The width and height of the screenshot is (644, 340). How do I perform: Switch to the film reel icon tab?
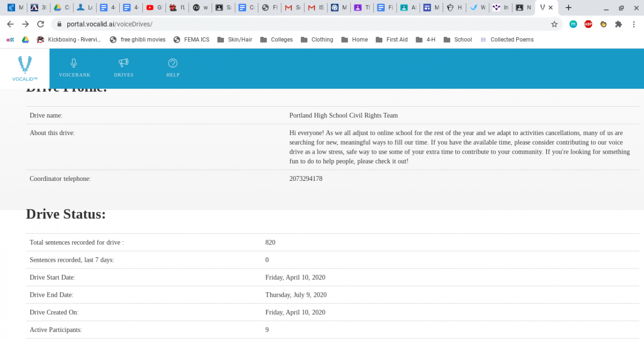339,8
